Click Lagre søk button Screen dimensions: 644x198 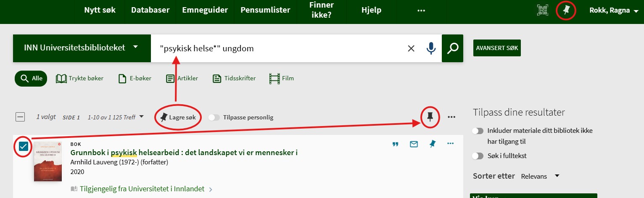pyautogui.click(x=179, y=117)
